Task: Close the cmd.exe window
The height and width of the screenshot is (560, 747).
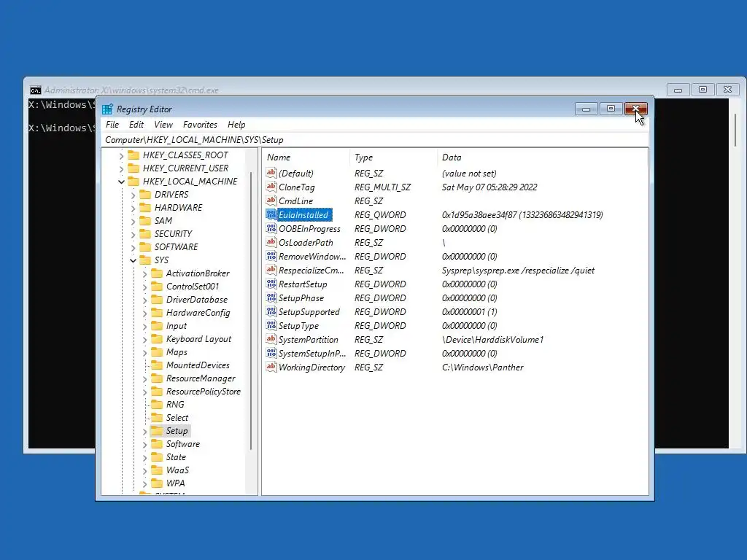Action: [727, 90]
